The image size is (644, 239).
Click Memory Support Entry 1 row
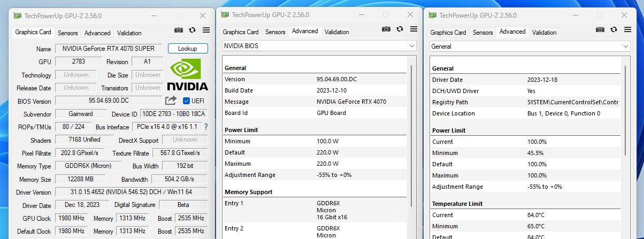(x=316, y=210)
